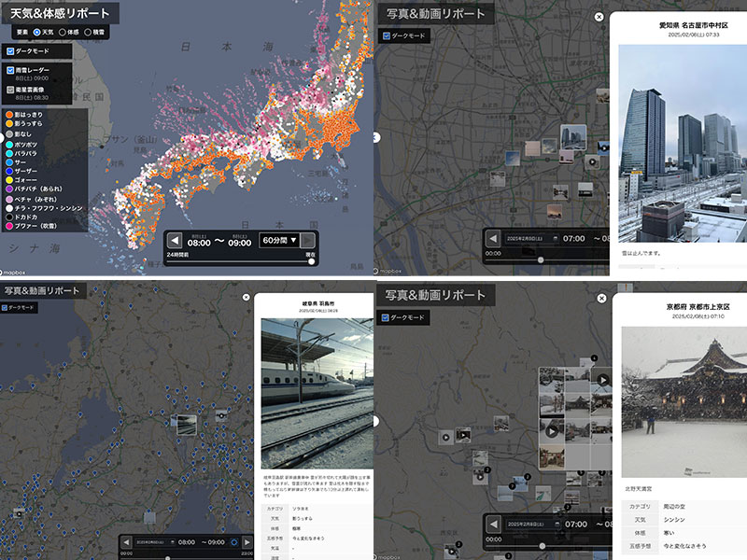Screen dimensions: 747x560
Task: Enable the 衛星雲画像 checkbox
Action: coord(9,91)
